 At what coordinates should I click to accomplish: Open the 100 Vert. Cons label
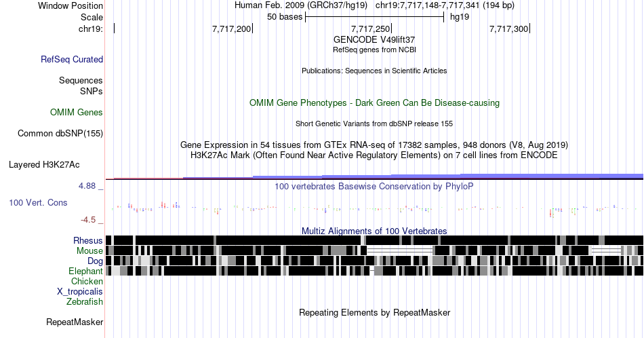(x=38, y=202)
